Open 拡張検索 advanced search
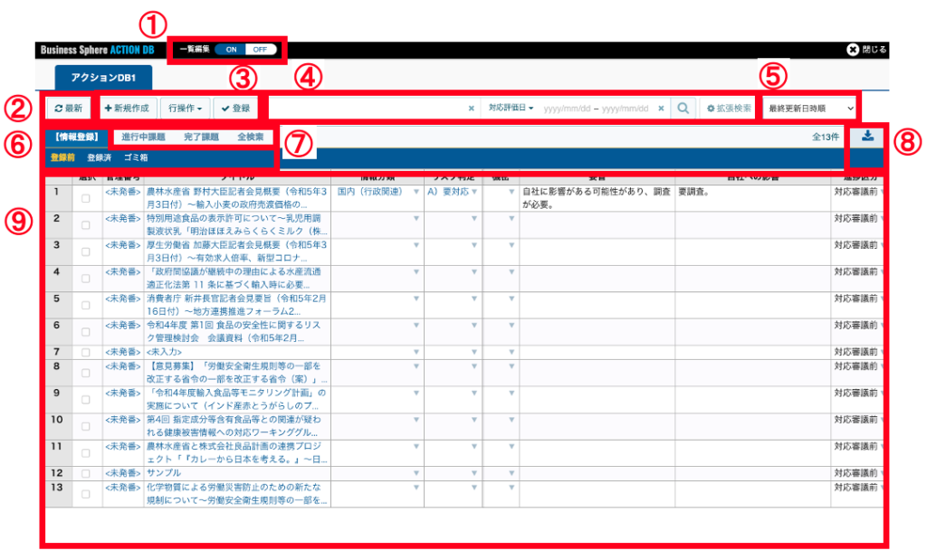The image size is (927, 560). (729, 109)
